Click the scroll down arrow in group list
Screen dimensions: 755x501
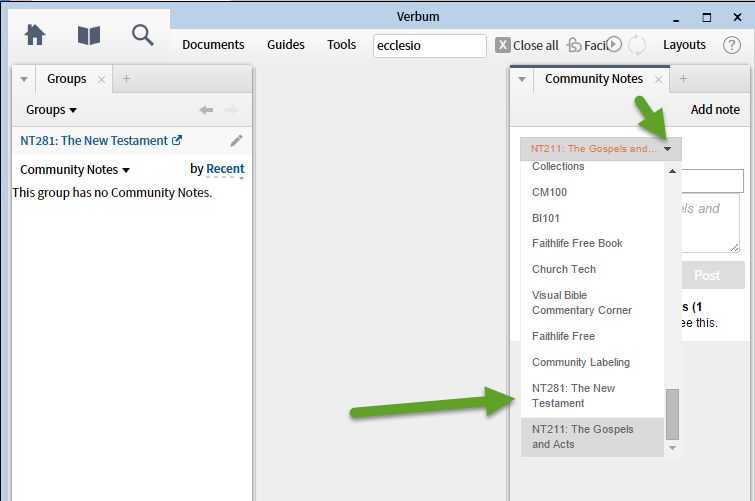[x=672, y=448]
